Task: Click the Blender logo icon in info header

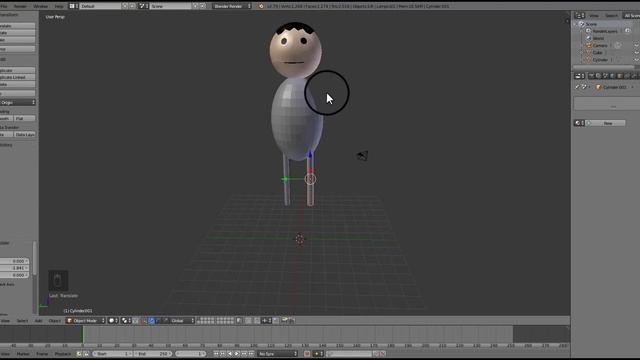Action: (261, 6)
